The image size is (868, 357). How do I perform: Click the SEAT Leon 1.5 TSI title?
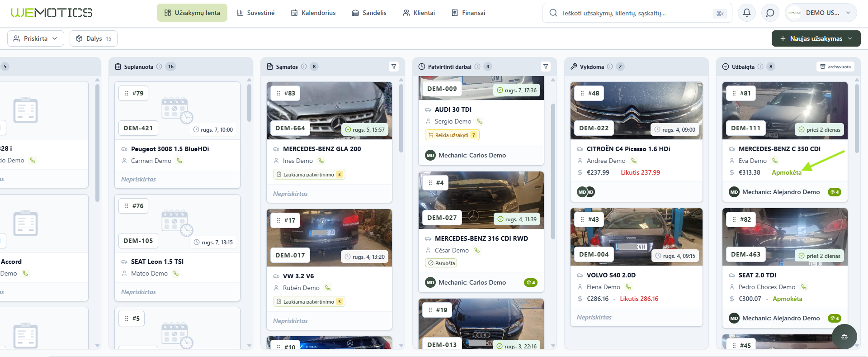click(157, 262)
